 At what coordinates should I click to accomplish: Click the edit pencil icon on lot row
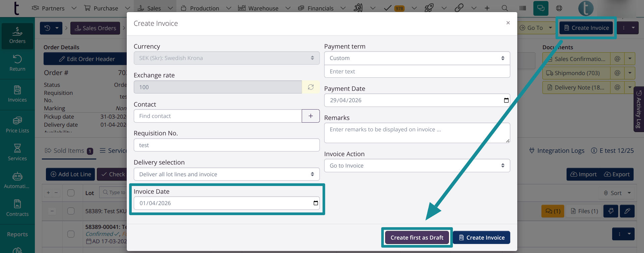pyautogui.click(x=627, y=211)
